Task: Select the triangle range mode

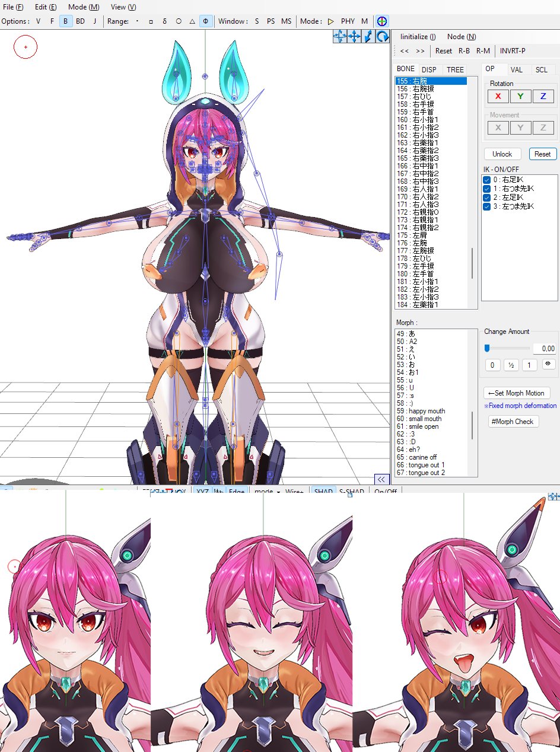Action: click(x=192, y=21)
